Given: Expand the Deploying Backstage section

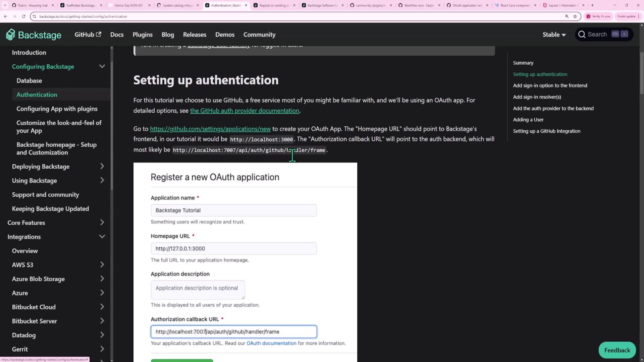Looking at the screenshot, I should [102, 167].
